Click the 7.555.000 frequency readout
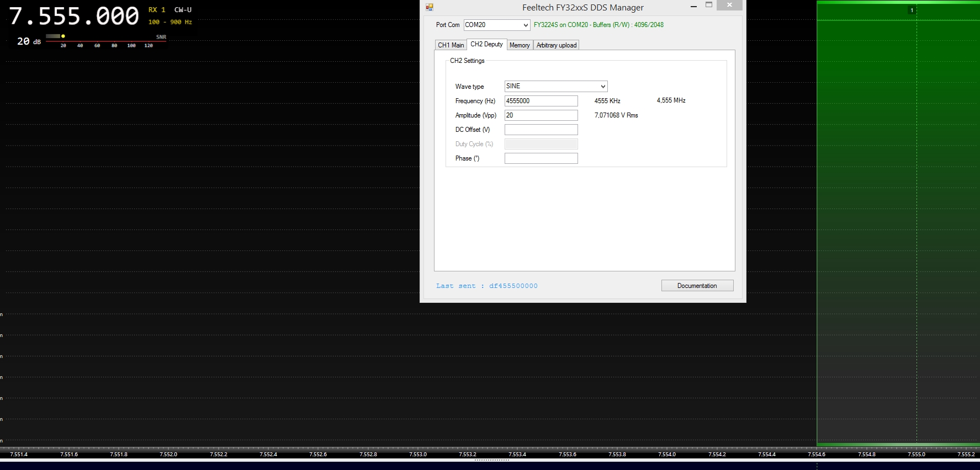980x470 pixels. pos(74,17)
